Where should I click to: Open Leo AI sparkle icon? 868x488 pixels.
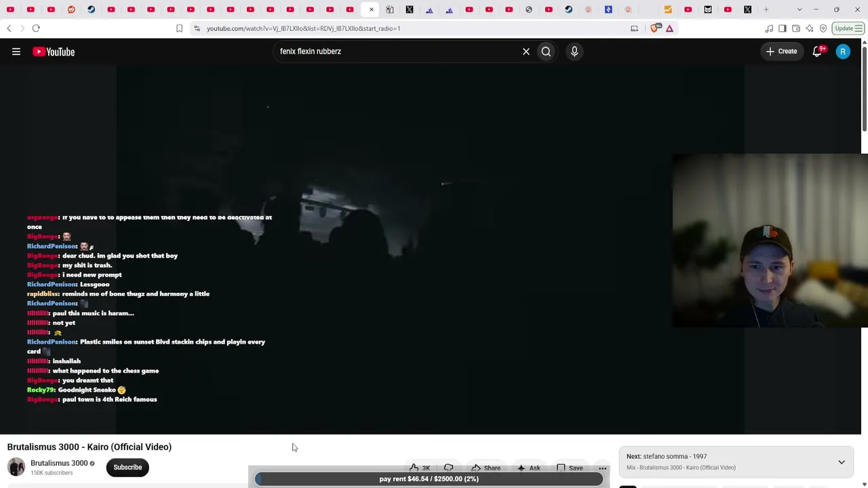(x=810, y=28)
